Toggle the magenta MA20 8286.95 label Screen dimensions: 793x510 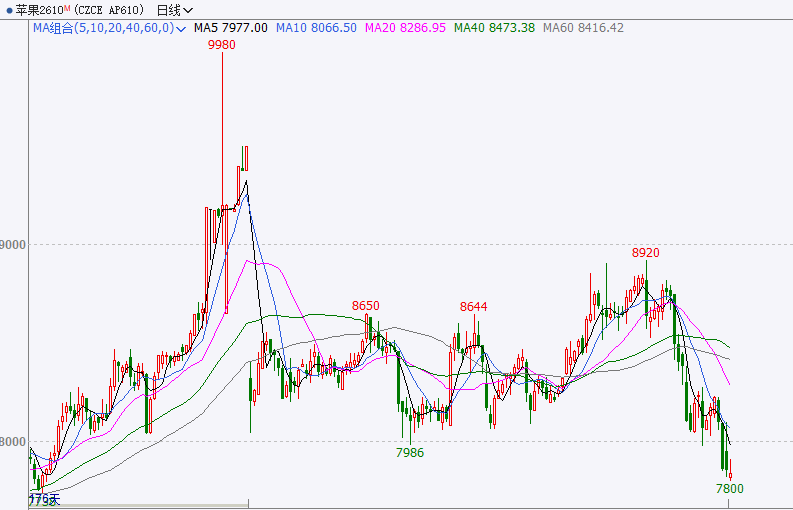[404, 28]
